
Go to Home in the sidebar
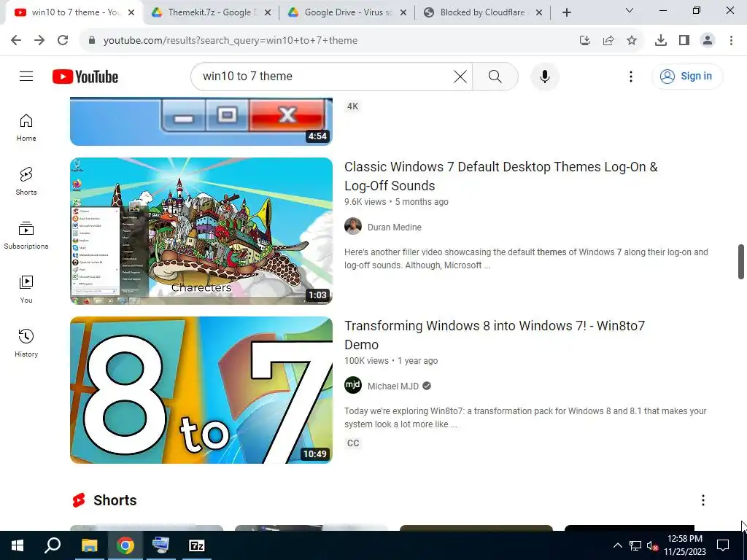[x=26, y=128]
